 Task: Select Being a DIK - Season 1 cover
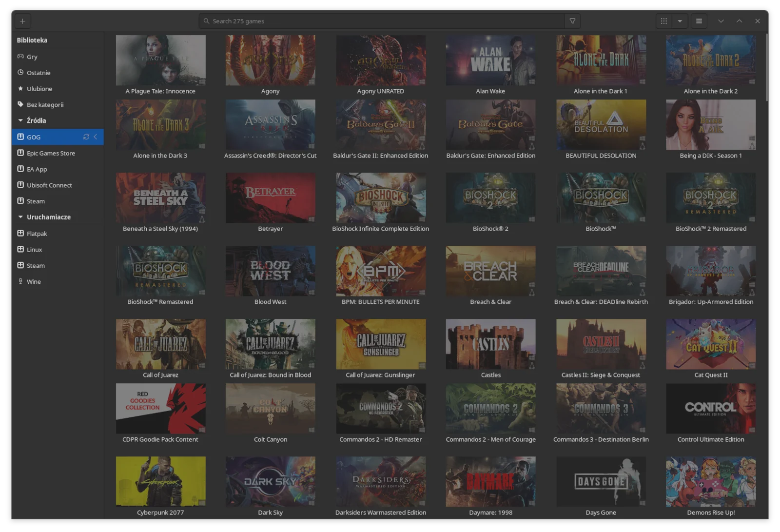[x=711, y=125]
